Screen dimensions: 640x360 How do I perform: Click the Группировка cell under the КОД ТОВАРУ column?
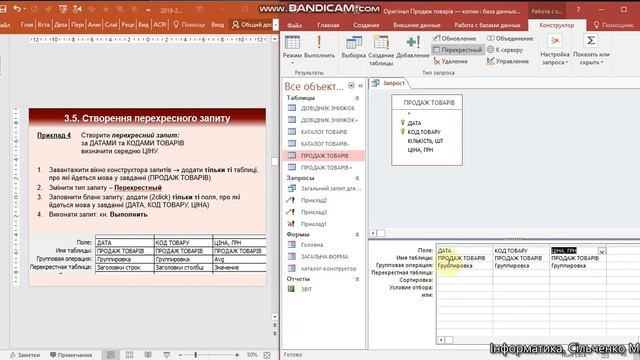click(521, 266)
